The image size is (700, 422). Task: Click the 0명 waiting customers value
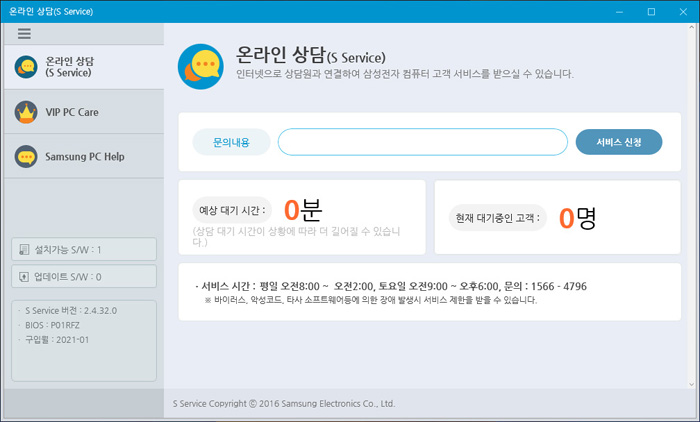pyautogui.click(x=578, y=218)
